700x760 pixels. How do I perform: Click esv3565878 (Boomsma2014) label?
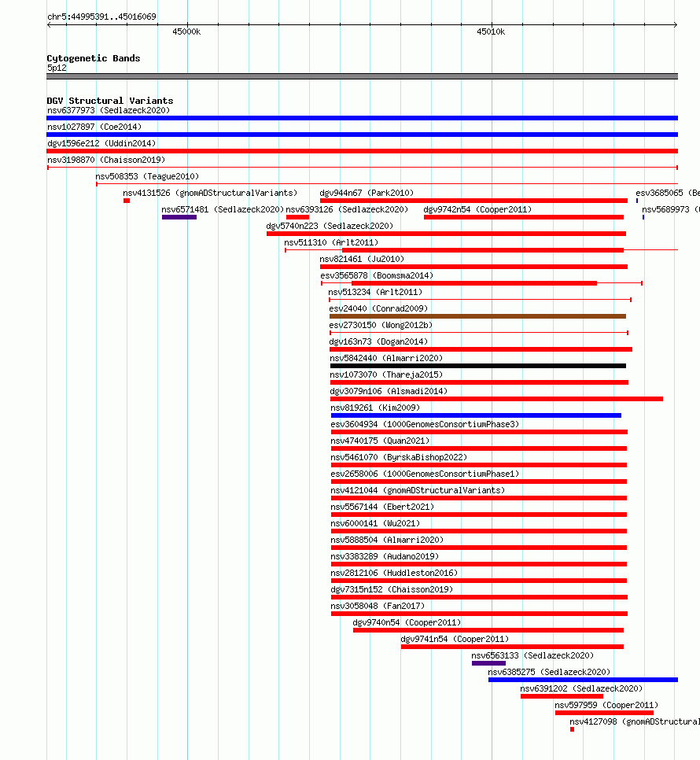[377, 275]
